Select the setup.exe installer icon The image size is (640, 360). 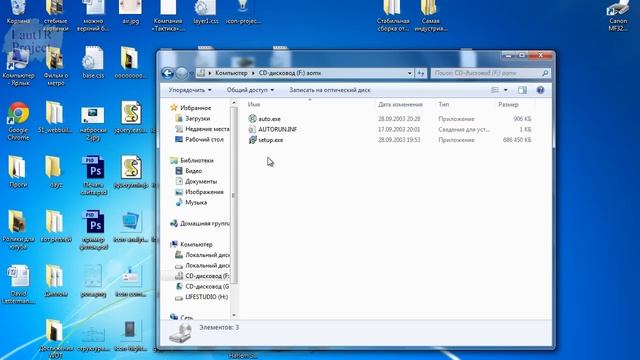tap(252, 140)
